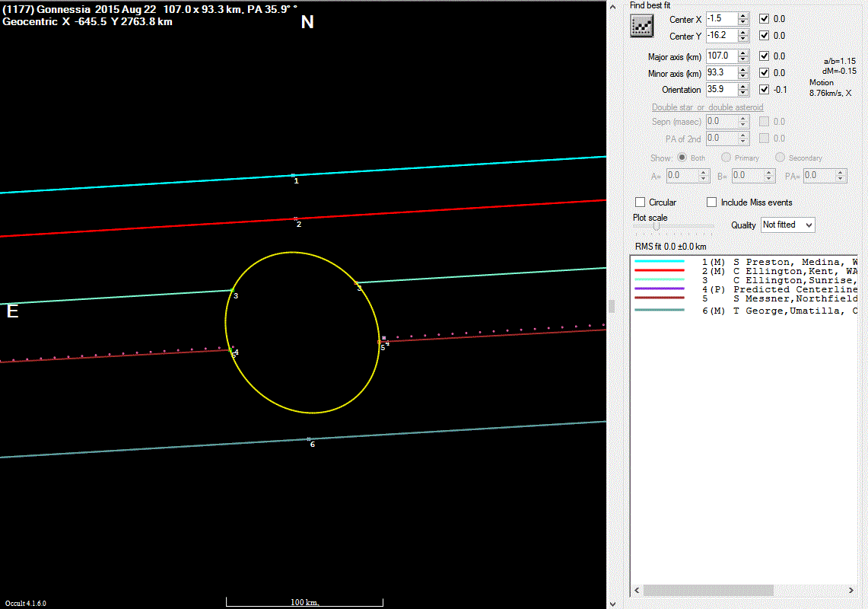Screen dimensions: 868x609
Task: Click the legend list horizontal scrollbar thumb
Action: [x=708, y=590]
